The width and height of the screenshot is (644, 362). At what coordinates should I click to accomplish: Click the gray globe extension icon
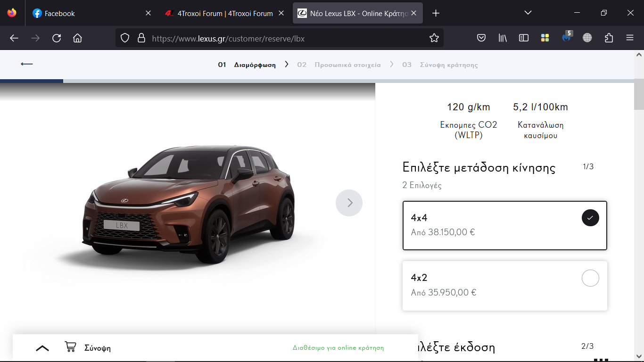click(587, 38)
